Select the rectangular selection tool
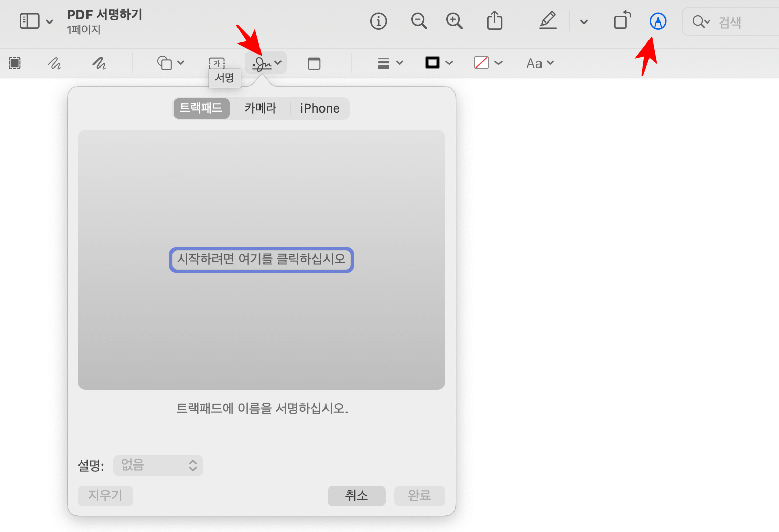Viewport: 779px width, 532px height. click(x=14, y=63)
